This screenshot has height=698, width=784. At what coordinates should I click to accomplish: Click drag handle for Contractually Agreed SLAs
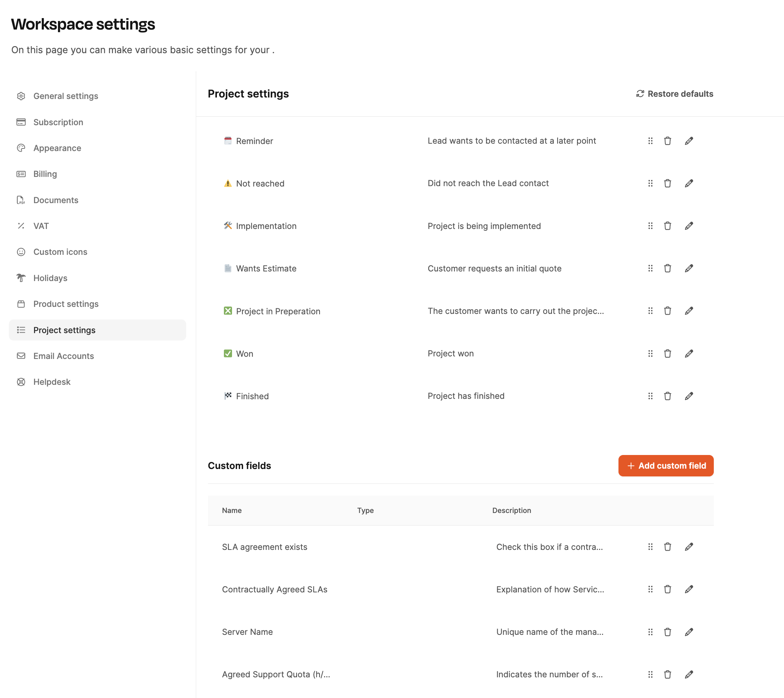(x=650, y=589)
